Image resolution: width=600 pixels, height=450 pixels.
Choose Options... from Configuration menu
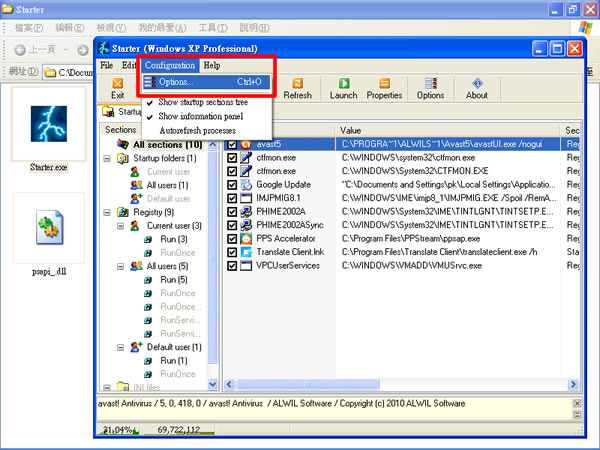(206, 82)
